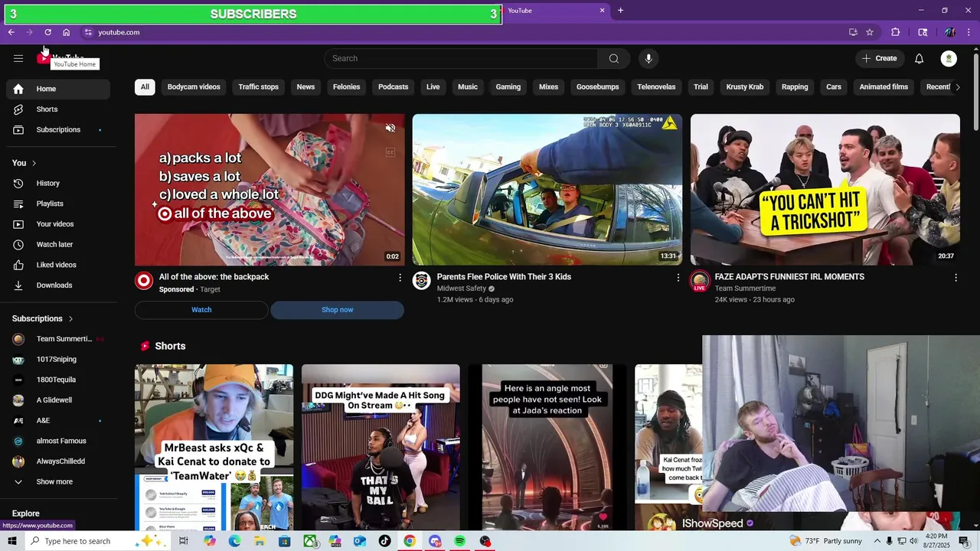Image resolution: width=980 pixels, height=551 pixels.
Task: Open a new browser tab
Action: pyautogui.click(x=620, y=11)
